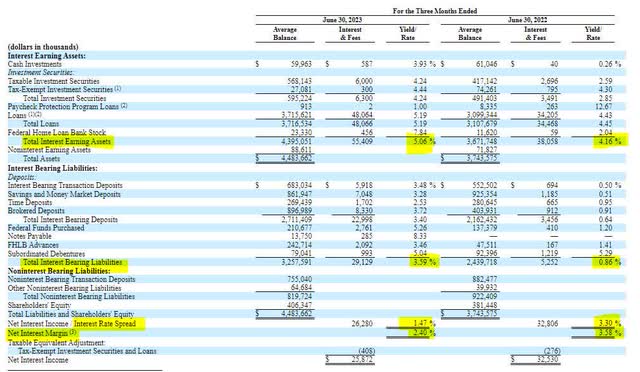640x372 pixels.
Task: Select the "Total Noninterest Bearing Liabilities" label
Action: (x=79, y=296)
